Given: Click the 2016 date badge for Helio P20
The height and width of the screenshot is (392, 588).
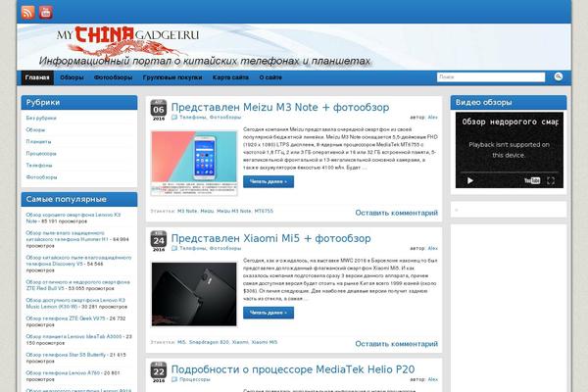Looking at the screenshot, I should 159,372.
